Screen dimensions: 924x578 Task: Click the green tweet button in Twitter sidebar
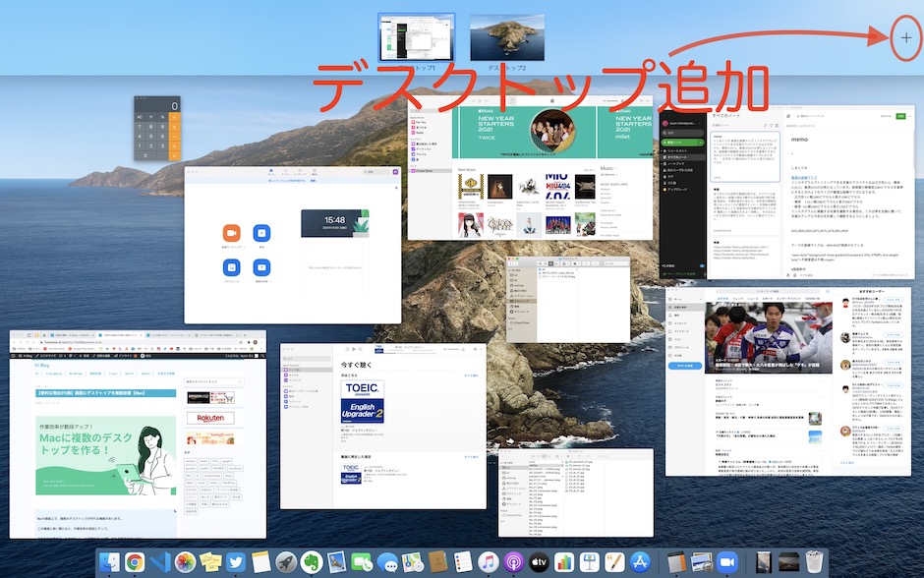(685, 366)
